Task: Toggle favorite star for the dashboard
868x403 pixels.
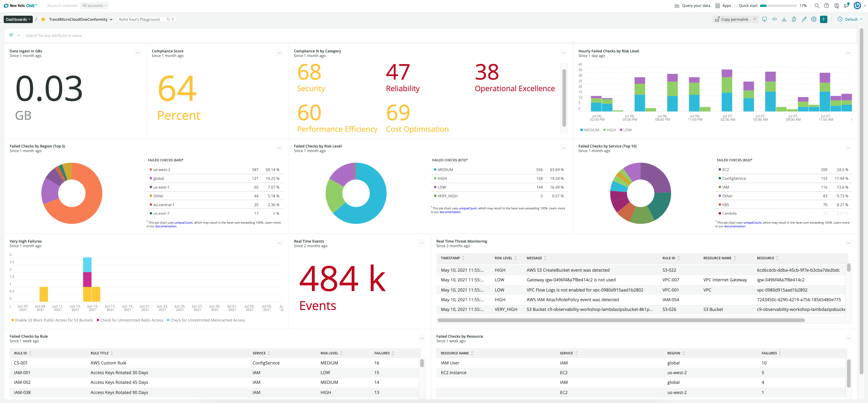Action: tap(43, 19)
